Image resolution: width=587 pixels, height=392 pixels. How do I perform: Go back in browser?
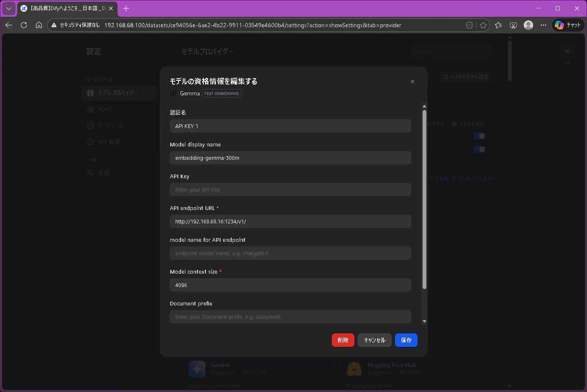[9, 25]
